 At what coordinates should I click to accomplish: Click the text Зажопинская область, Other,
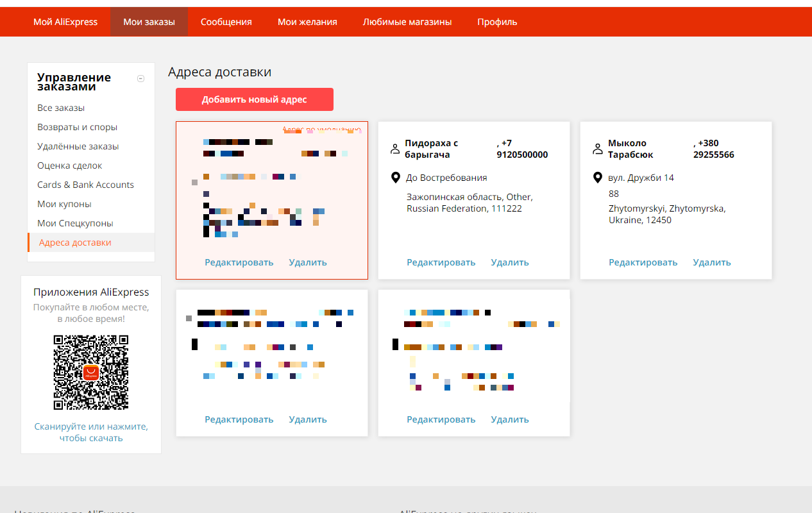click(x=469, y=197)
